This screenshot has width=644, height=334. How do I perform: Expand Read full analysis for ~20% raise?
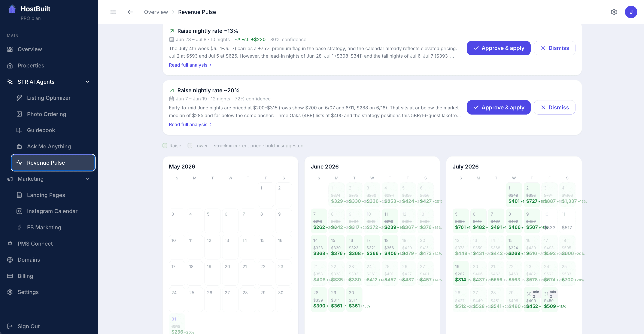tap(191, 124)
